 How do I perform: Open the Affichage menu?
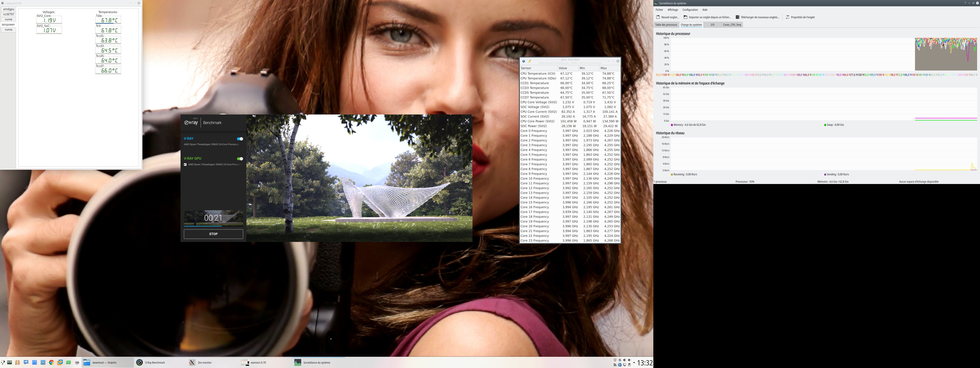tap(673, 10)
